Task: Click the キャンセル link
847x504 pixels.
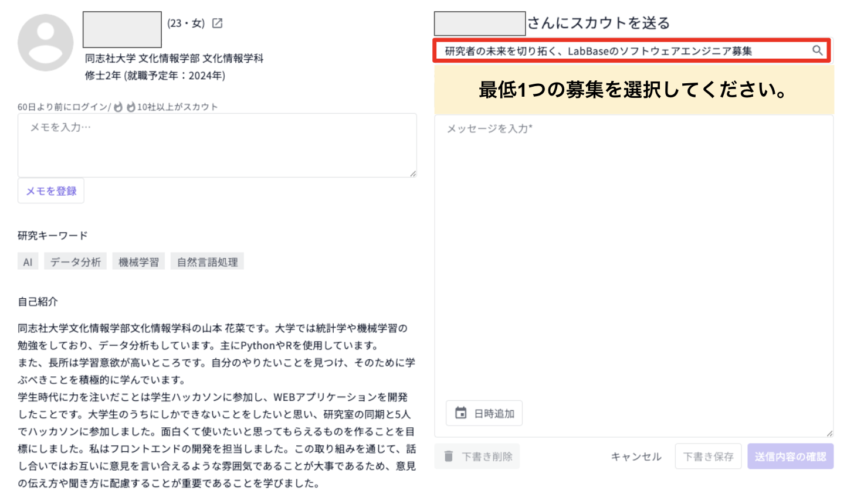Action: click(635, 456)
